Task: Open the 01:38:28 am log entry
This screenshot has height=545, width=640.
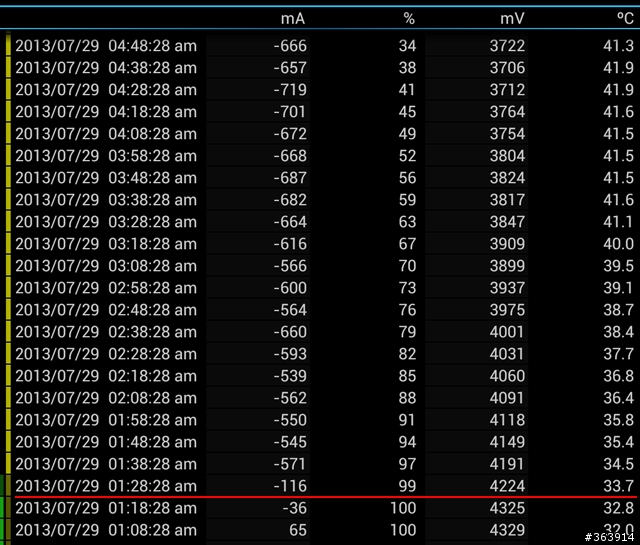Action: coord(320,465)
